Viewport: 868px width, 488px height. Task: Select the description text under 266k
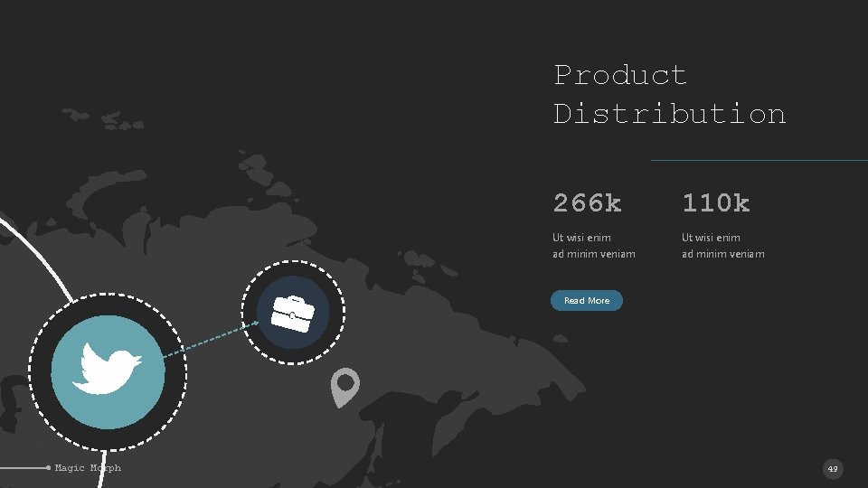coord(593,246)
